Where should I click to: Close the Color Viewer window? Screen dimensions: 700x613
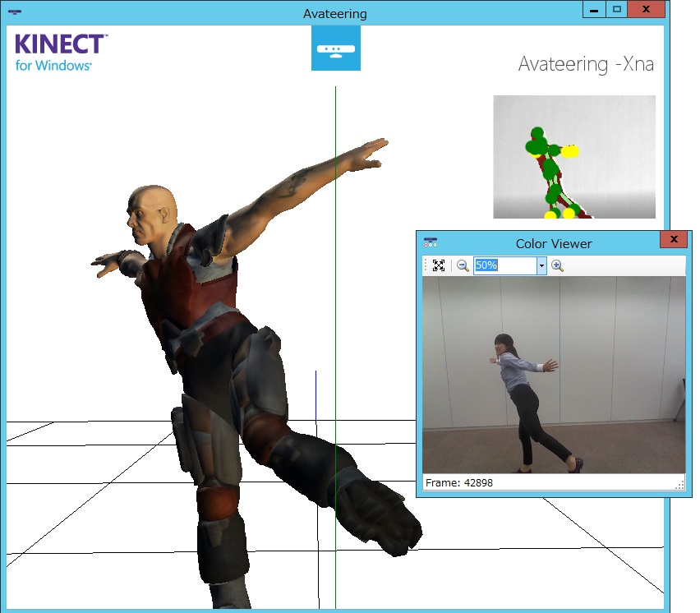[674, 239]
